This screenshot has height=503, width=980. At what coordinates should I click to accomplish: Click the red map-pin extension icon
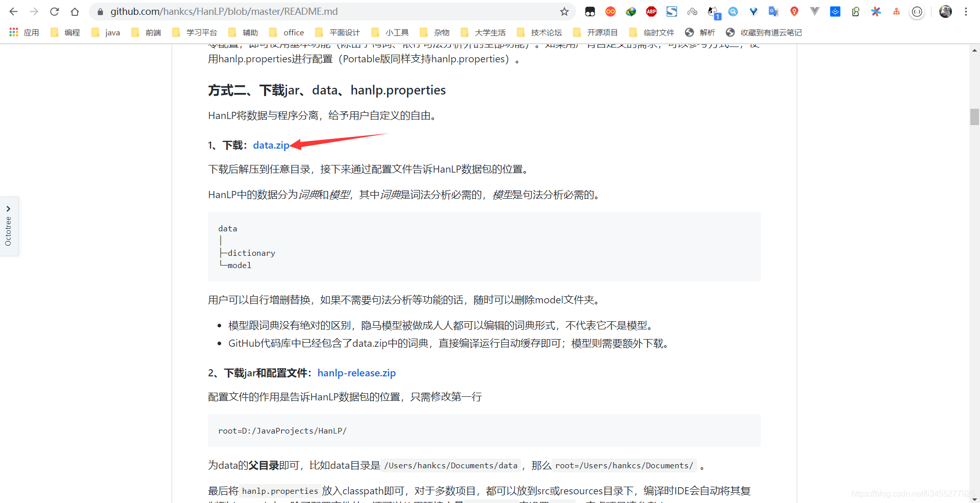tap(794, 11)
